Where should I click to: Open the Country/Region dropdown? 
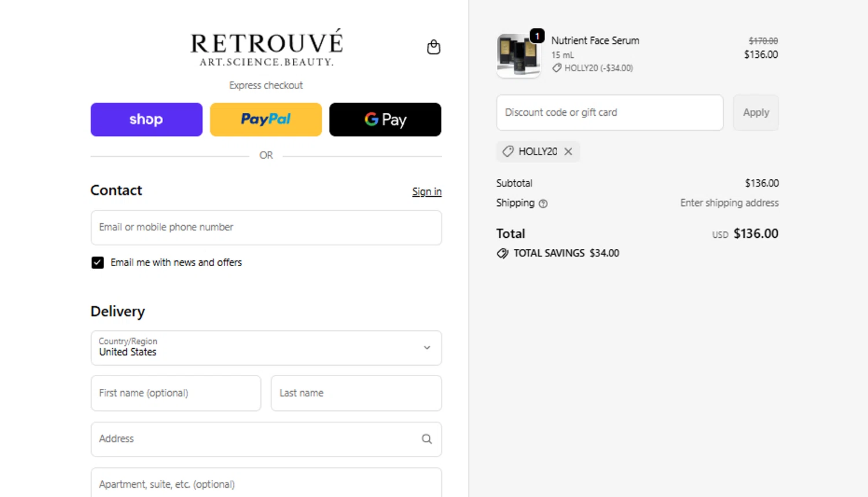click(266, 348)
